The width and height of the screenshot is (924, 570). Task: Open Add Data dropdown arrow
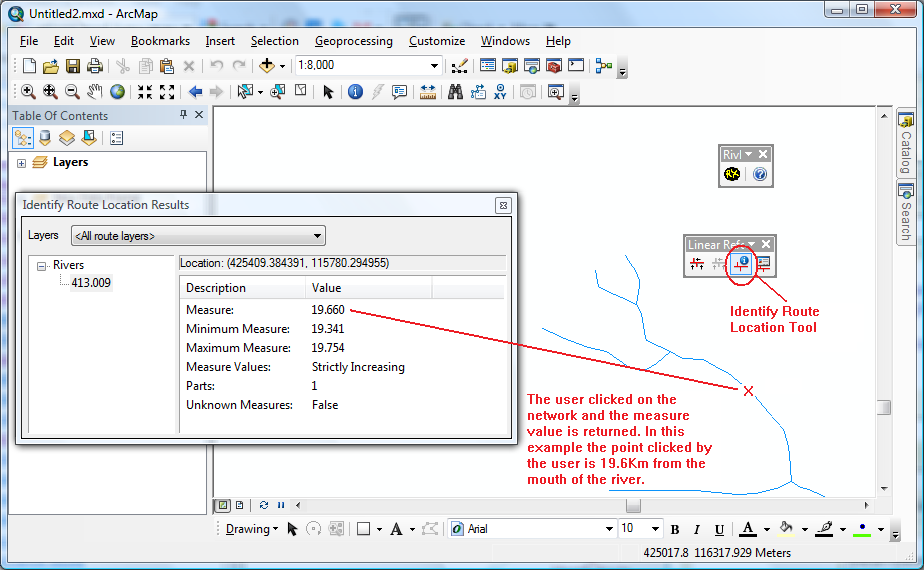click(x=282, y=66)
